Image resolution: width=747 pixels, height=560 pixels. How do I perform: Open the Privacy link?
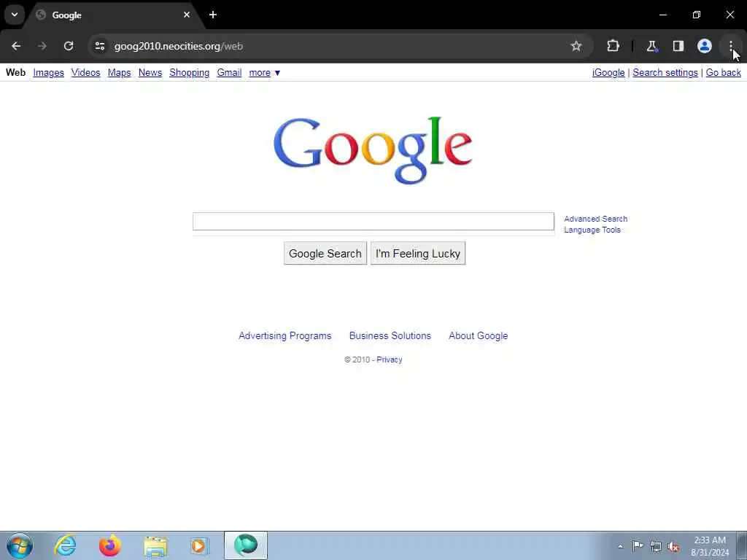point(390,359)
